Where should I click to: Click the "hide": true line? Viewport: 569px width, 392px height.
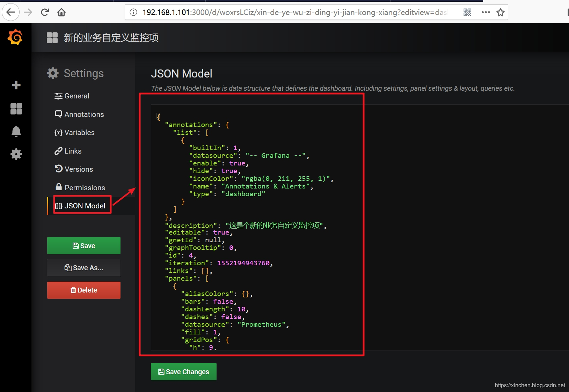pos(215,171)
